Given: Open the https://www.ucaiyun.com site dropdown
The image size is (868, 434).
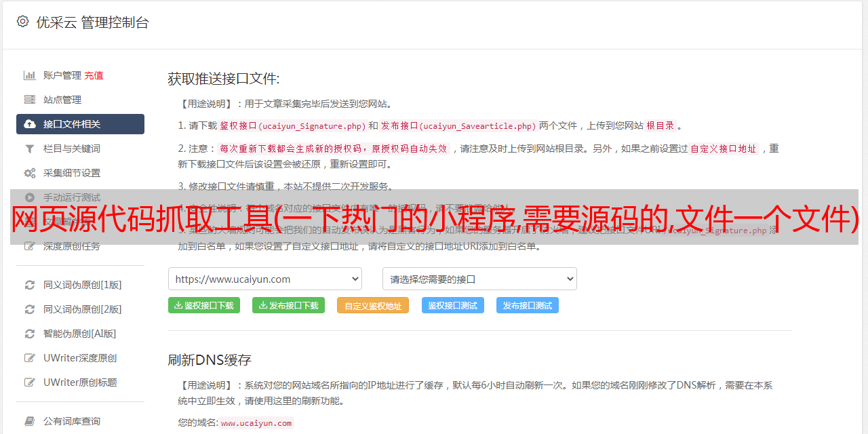Looking at the screenshot, I should [x=265, y=279].
